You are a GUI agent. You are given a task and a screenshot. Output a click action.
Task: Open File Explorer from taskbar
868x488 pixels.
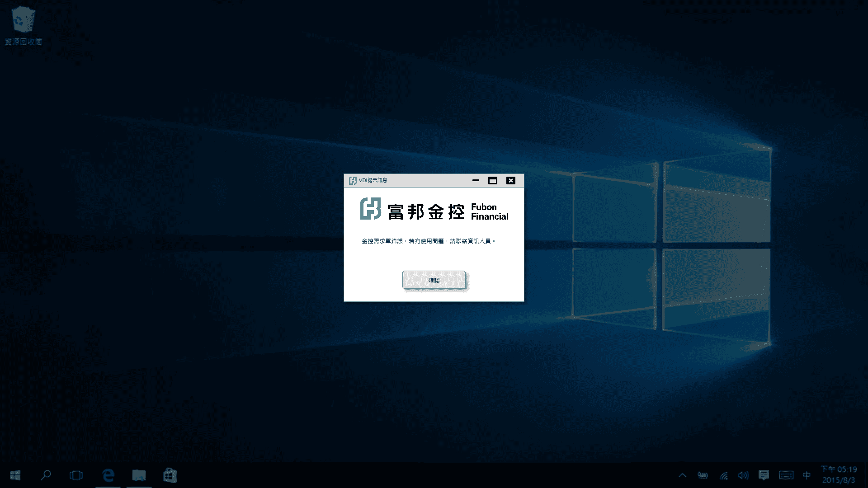point(139,475)
